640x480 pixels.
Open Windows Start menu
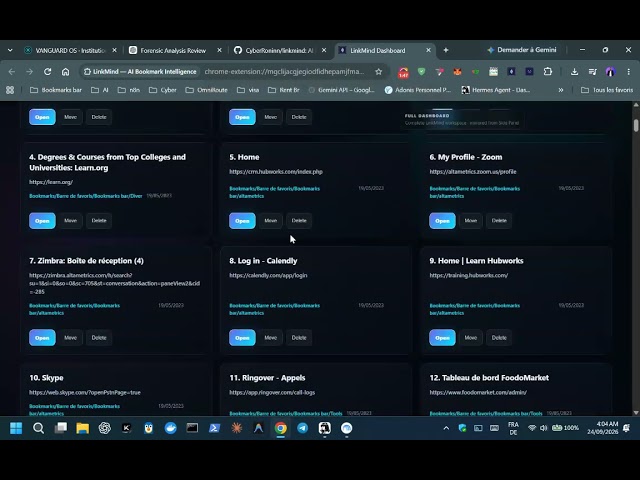click(16, 428)
